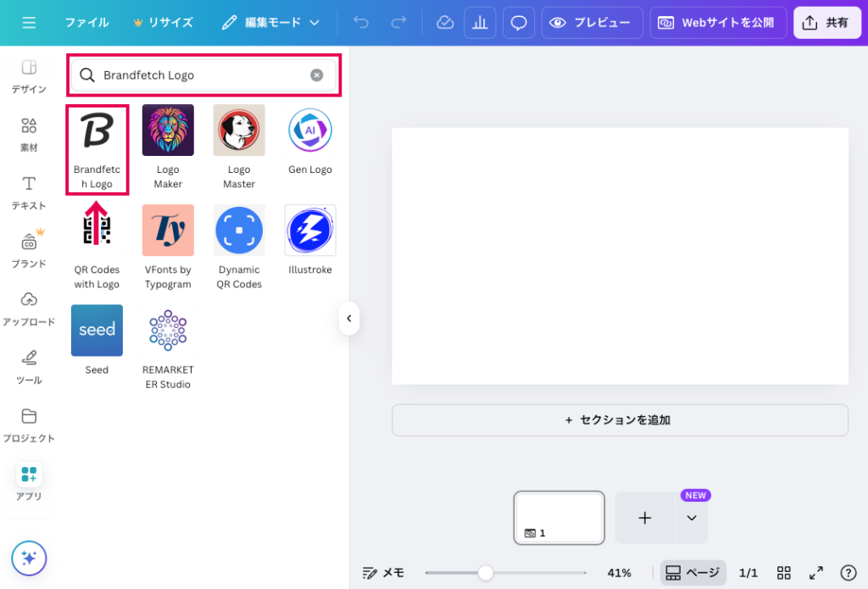Click the undo arrow

click(x=361, y=23)
